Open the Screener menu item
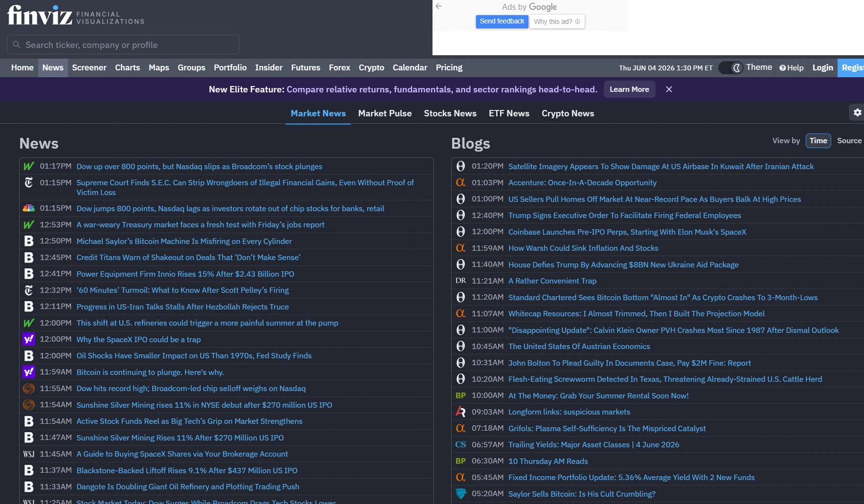 89,68
